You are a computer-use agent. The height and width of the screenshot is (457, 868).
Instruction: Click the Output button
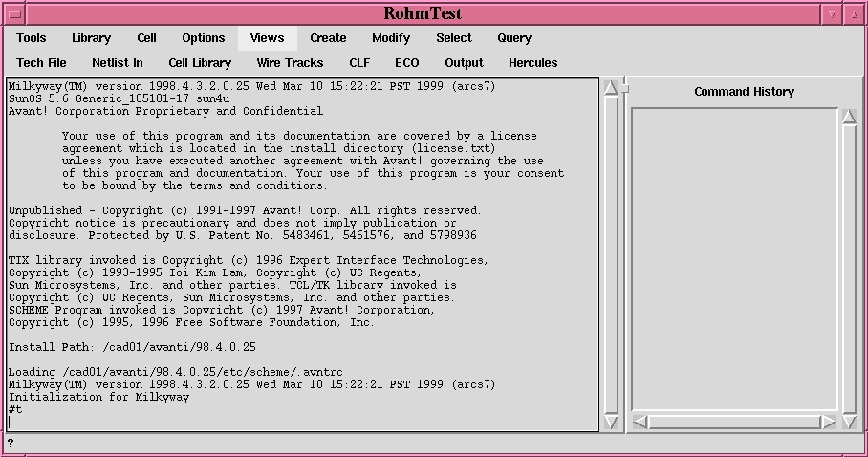[464, 63]
